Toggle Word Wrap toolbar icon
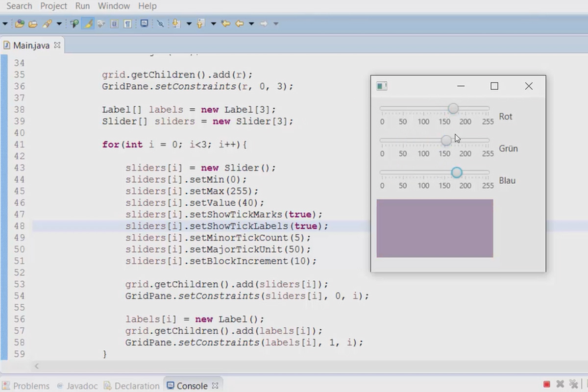 [101, 24]
